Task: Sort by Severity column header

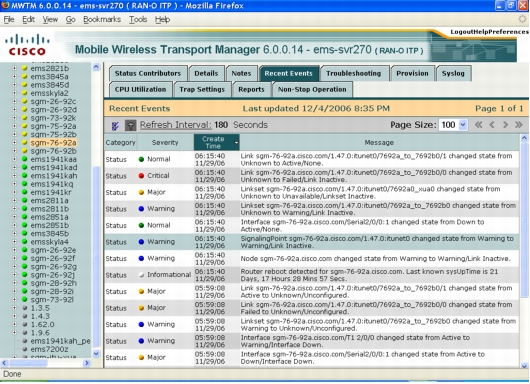Action: [165, 143]
